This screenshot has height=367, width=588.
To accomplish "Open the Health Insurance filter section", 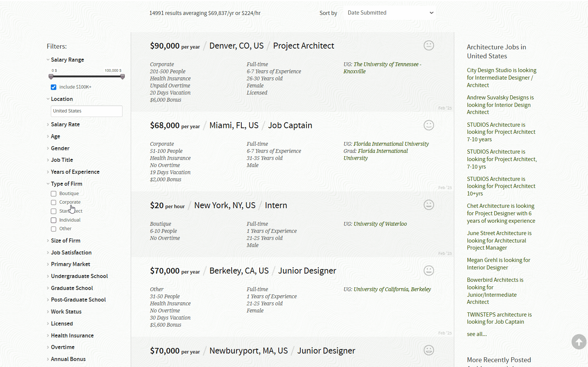I will [72, 336].
